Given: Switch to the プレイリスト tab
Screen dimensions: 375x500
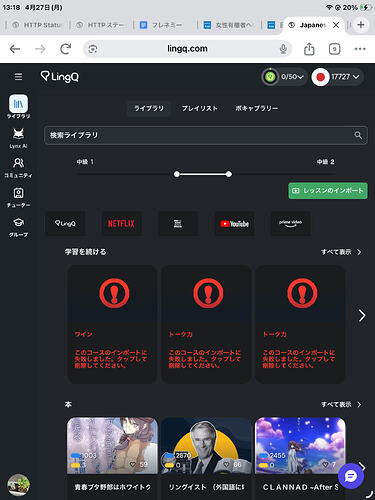Looking at the screenshot, I should pyautogui.click(x=200, y=108).
